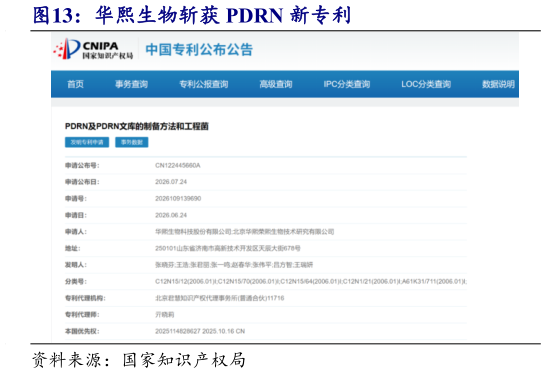This screenshot has width=546, height=373.
Task: Select publication date 2026.07.24
Action: click(x=171, y=182)
